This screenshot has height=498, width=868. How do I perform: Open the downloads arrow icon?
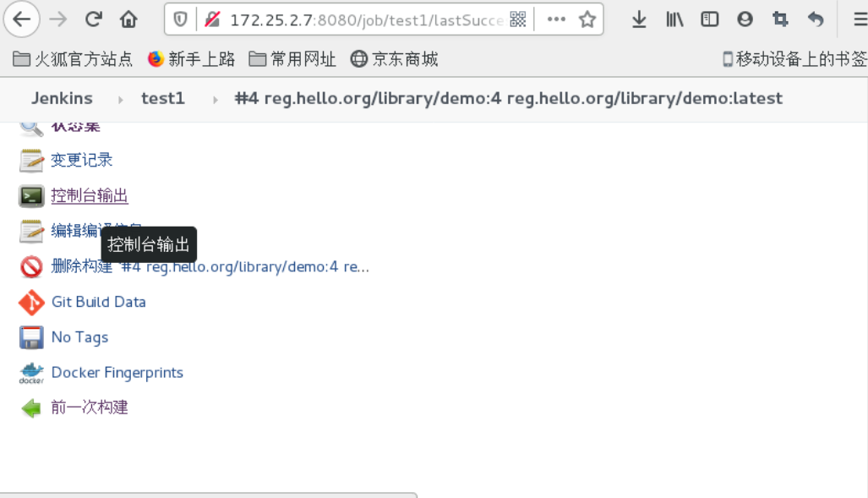[639, 19]
